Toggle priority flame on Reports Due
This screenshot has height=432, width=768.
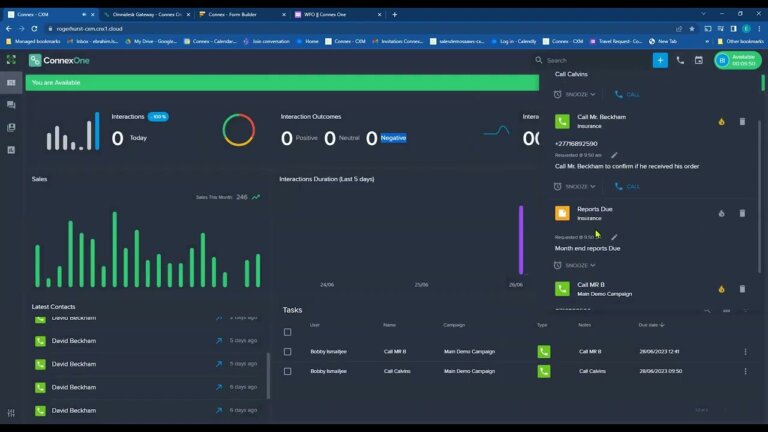click(x=721, y=214)
